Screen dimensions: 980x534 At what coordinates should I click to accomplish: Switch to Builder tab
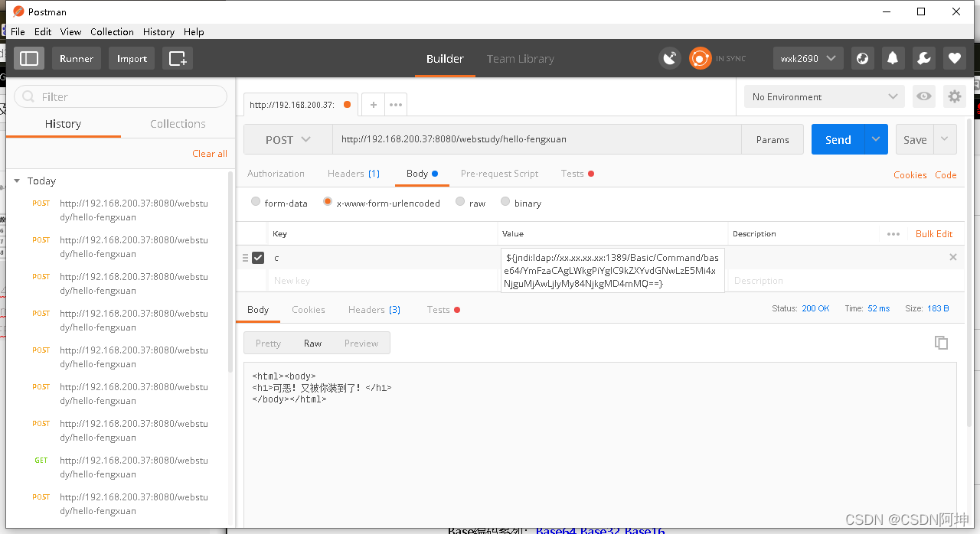click(x=445, y=59)
